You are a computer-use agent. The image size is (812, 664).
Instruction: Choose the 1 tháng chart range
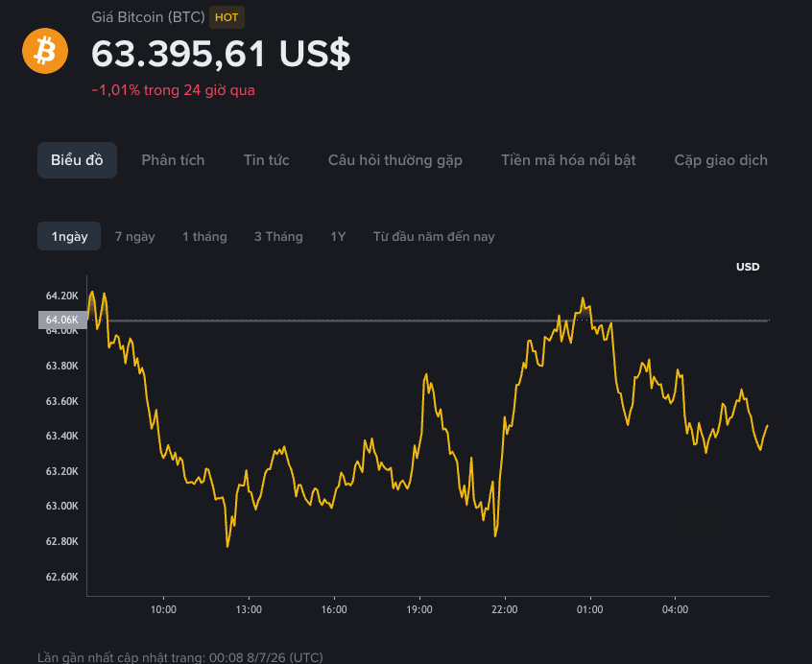click(204, 236)
